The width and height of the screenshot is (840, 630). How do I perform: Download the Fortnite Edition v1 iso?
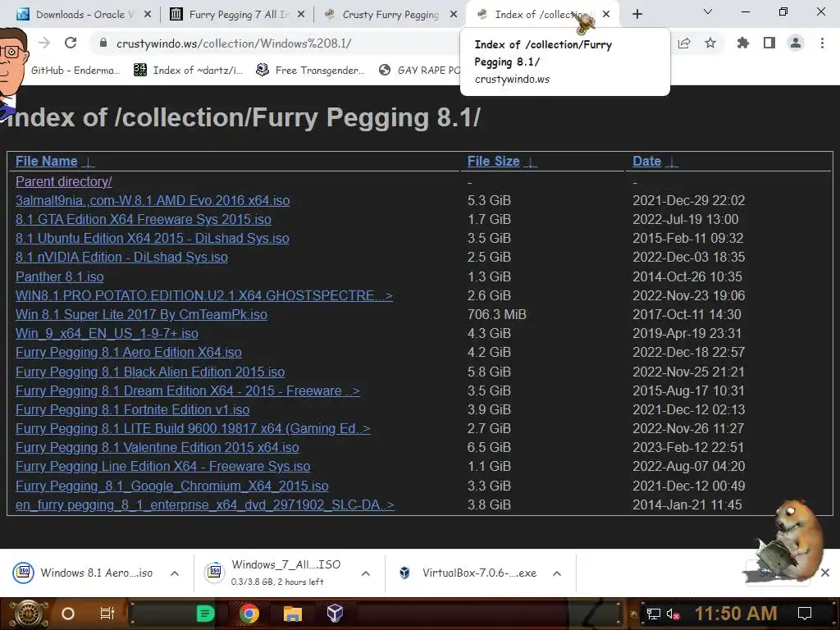[x=132, y=410]
